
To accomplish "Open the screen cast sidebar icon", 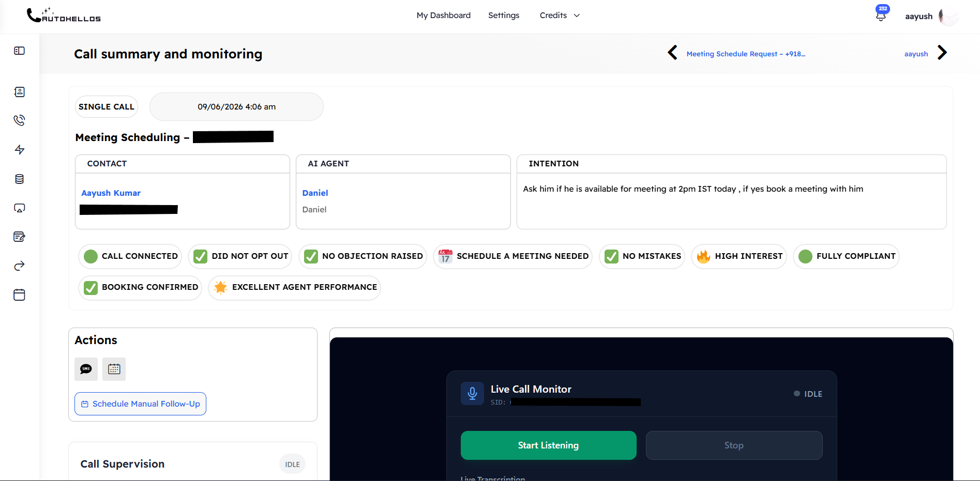I will 19,208.
